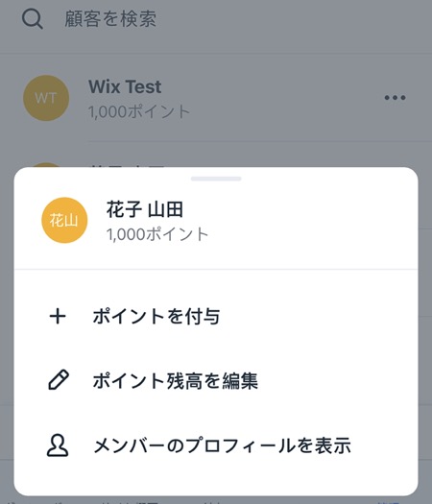This screenshot has height=504, width=432.
Task: Click the pencil edit icon
Action: click(x=59, y=380)
